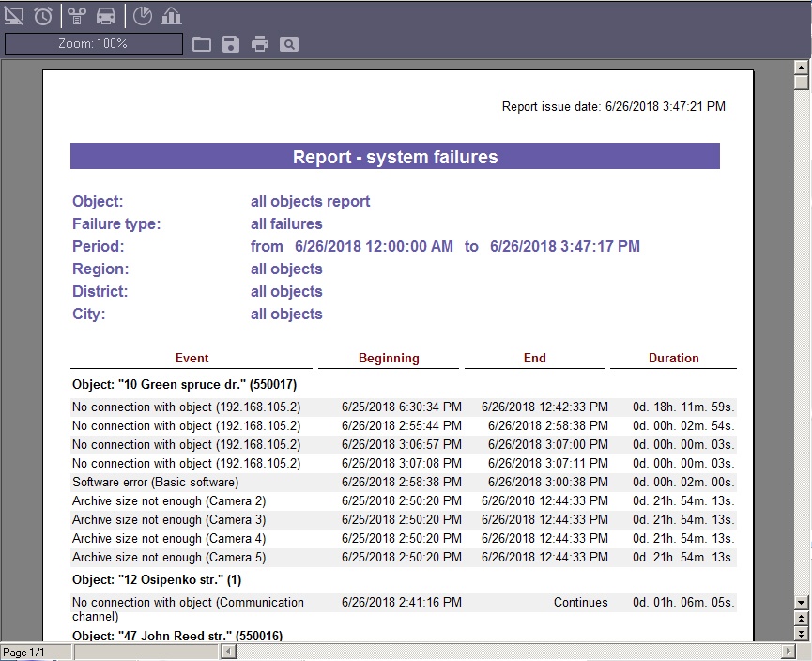Open the tape recorder archive report icon
Image resolution: width=812 pixels, height=661 pixels.
pos(77,15)
